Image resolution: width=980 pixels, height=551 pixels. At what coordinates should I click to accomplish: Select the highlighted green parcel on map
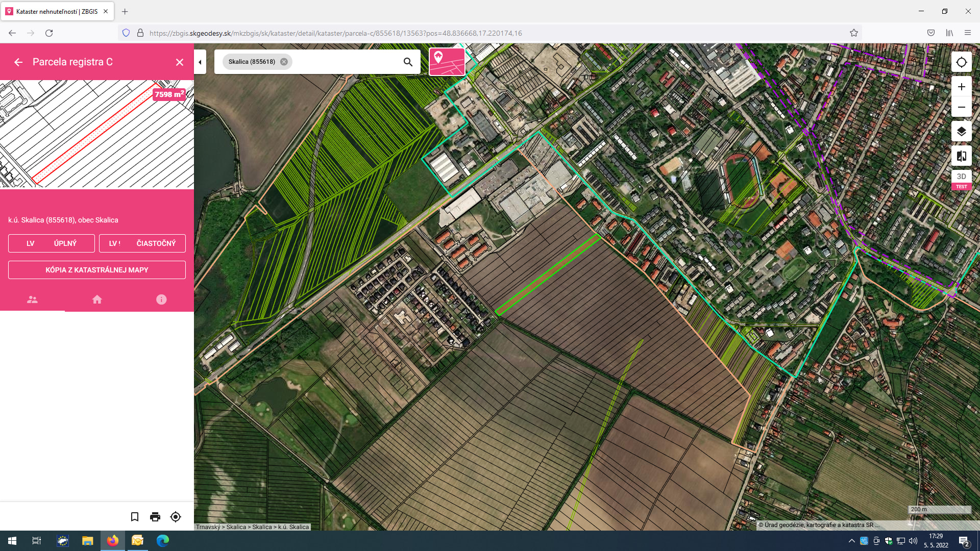coord(548,274)
